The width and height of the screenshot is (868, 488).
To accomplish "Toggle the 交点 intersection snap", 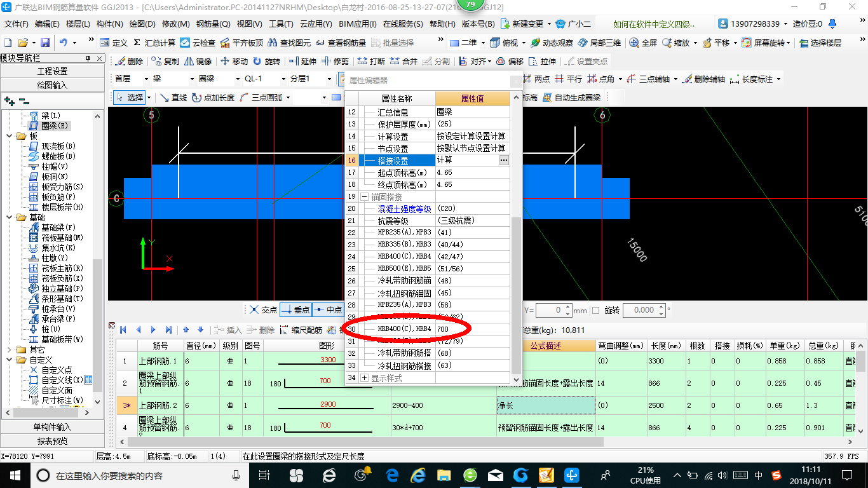I will tap(263, 310).
